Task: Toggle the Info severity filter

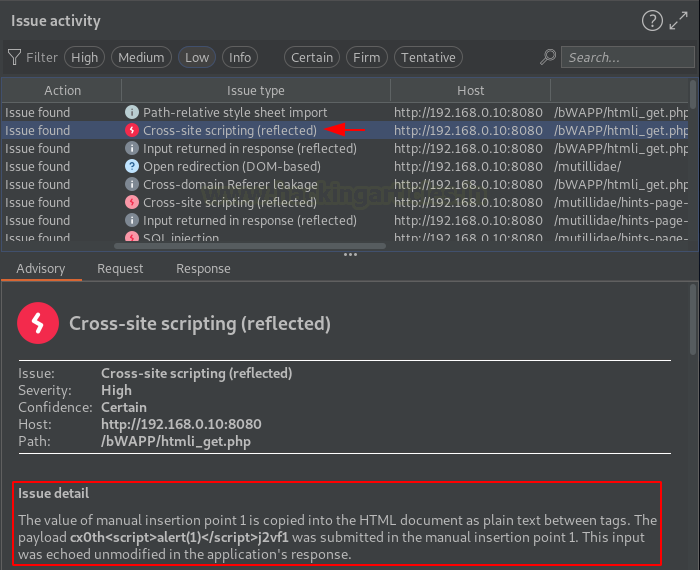Action: coord(240,57)
